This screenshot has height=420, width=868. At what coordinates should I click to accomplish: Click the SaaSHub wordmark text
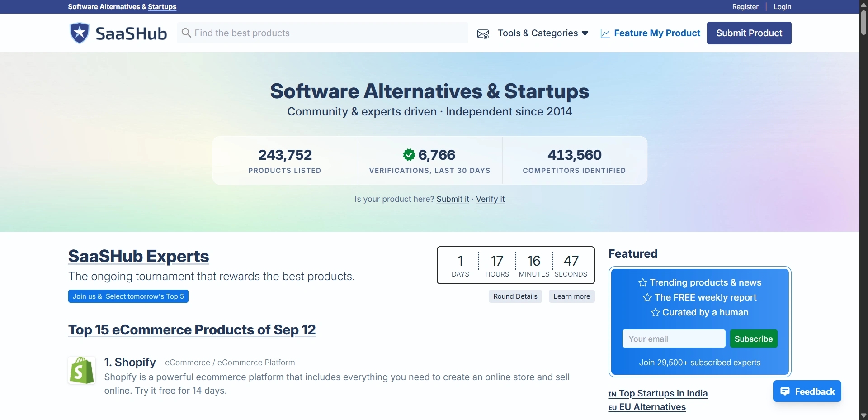click(x=131, y=33)
